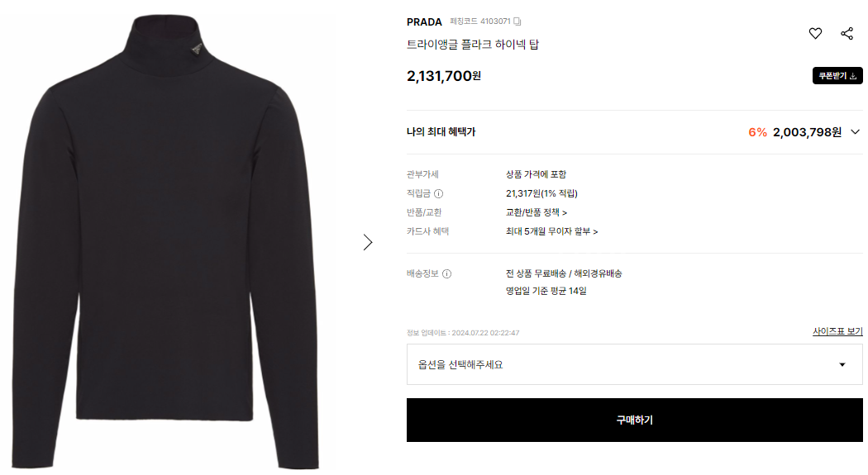Image resolution: width=868 pixels, height=475 pixels.
Task: Click the triangle logo on collar
Action: coord(197,50)
